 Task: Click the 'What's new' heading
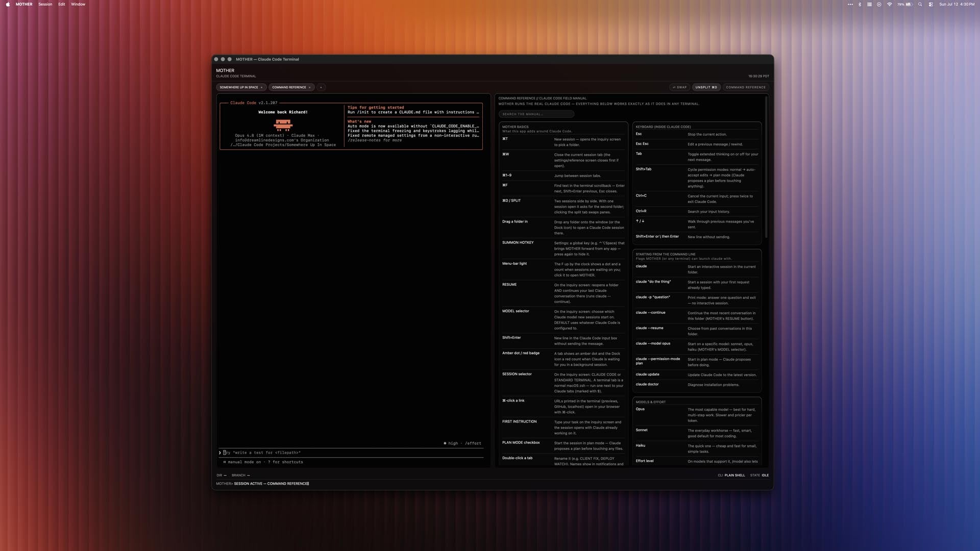[x=359, y=121]
